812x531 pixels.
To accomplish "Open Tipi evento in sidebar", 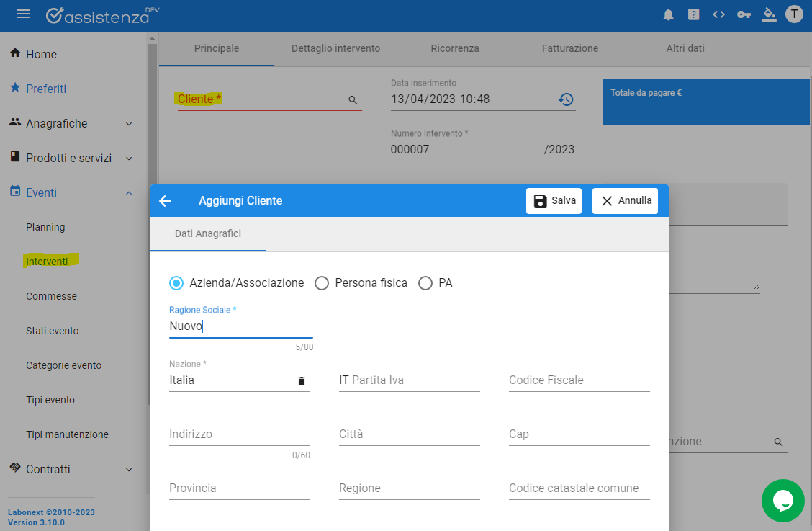I will pos(50,400).
